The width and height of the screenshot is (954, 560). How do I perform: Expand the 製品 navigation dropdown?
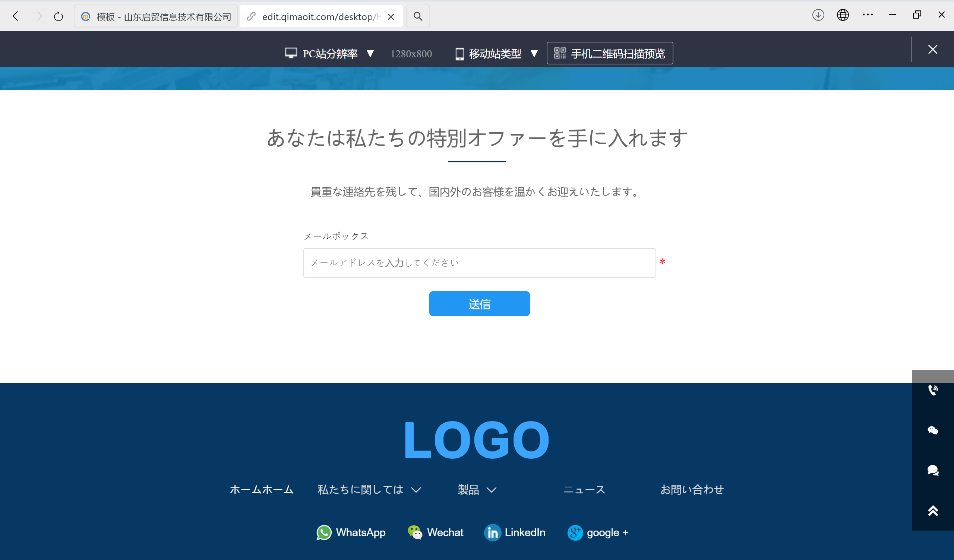click(x=476, y=489)
